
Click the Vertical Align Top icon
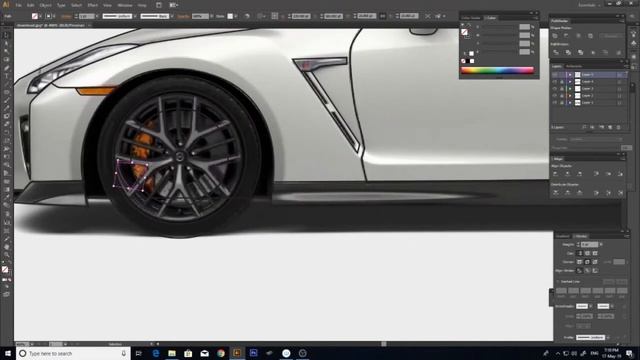pyautogui.click(x=596, y=174)
